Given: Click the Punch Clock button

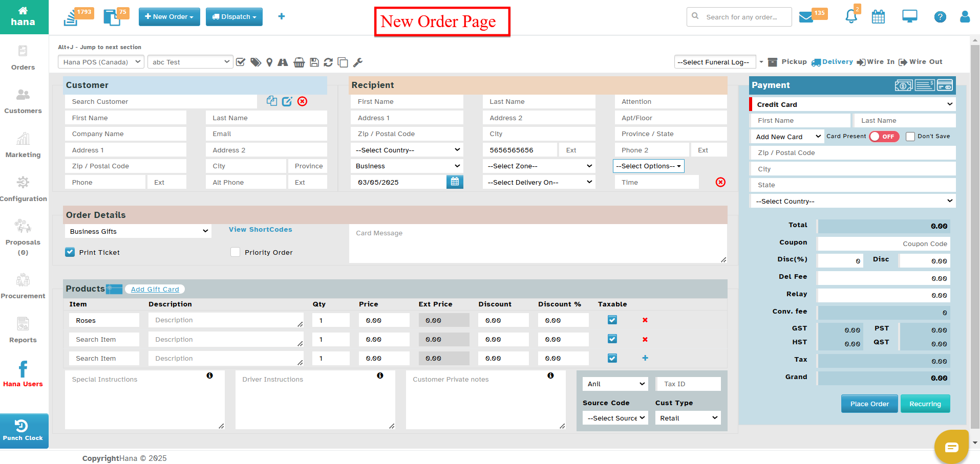Looking at the screenshot, I should pyautogui.click(x=23, y=431).
